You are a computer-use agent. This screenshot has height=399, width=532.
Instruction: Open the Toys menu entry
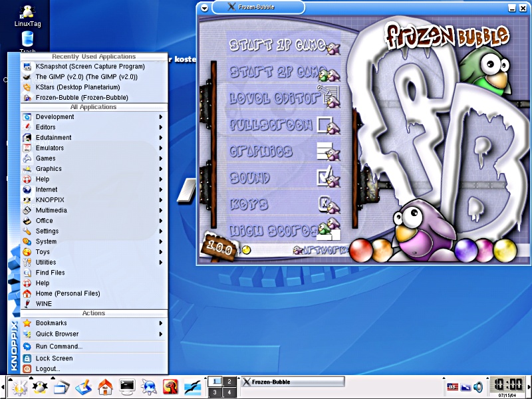tap(94, 252)
